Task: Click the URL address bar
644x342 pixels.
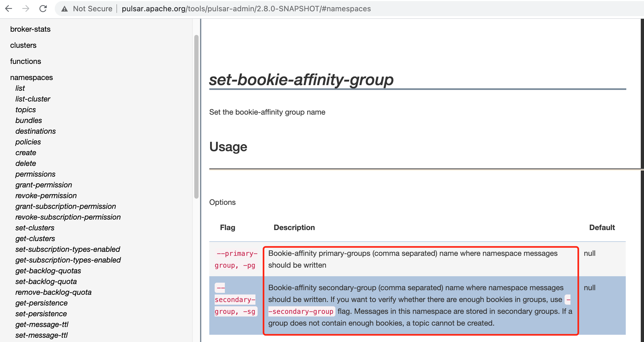Action: tap(246, 9)
